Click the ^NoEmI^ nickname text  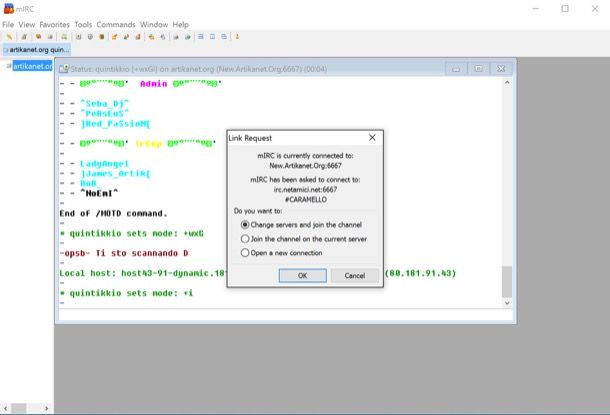tap(99, 193)
